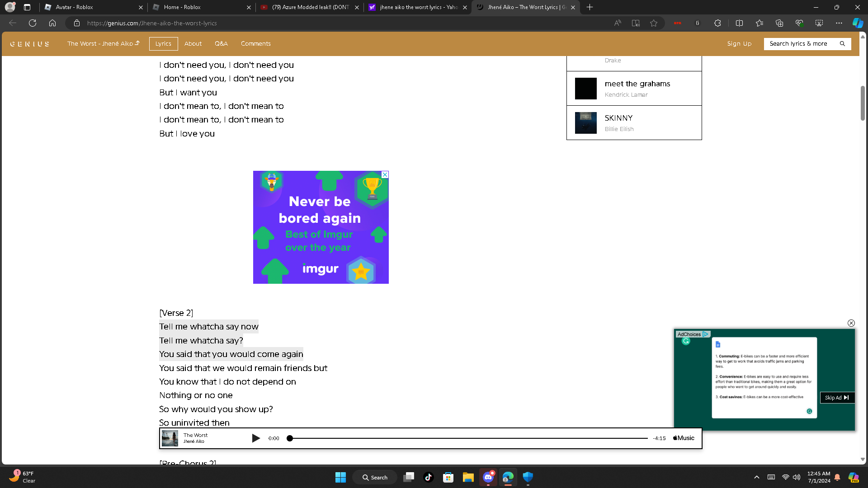Open the volume icon in system tray
Screen dimensions: 868x488
point(797,477)
